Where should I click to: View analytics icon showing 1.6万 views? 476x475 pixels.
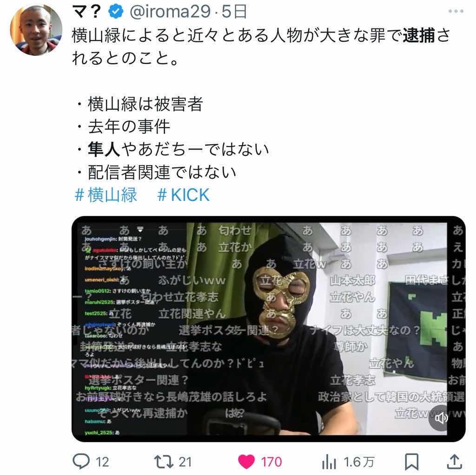329,462
